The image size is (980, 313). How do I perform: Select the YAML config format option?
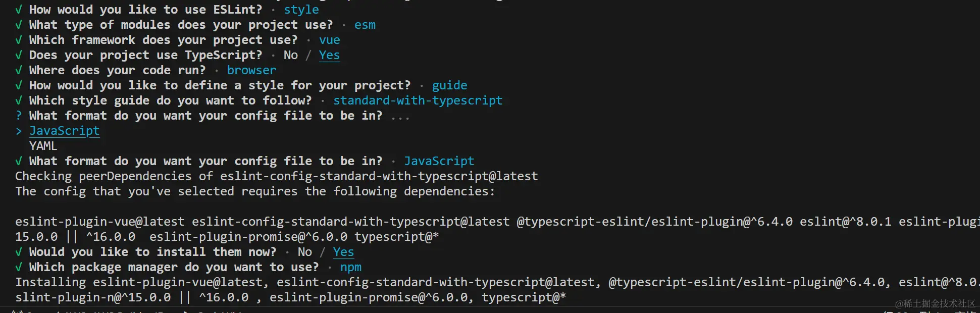[43, 146]
